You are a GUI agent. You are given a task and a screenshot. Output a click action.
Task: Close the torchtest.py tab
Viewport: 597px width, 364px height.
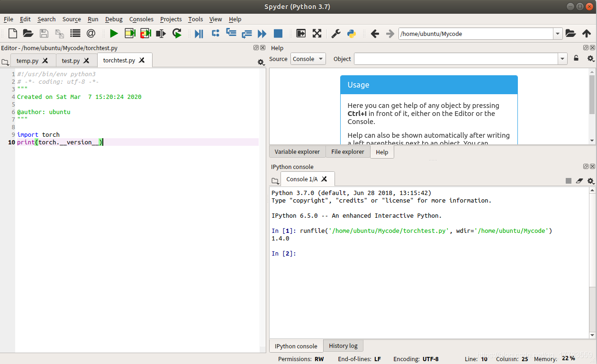pyautogui.click(x=142, y=60)
